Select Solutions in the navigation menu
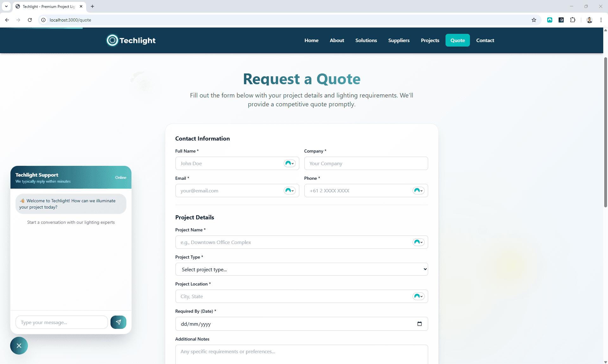The image size is (608, 364). (x=366, y=40)
